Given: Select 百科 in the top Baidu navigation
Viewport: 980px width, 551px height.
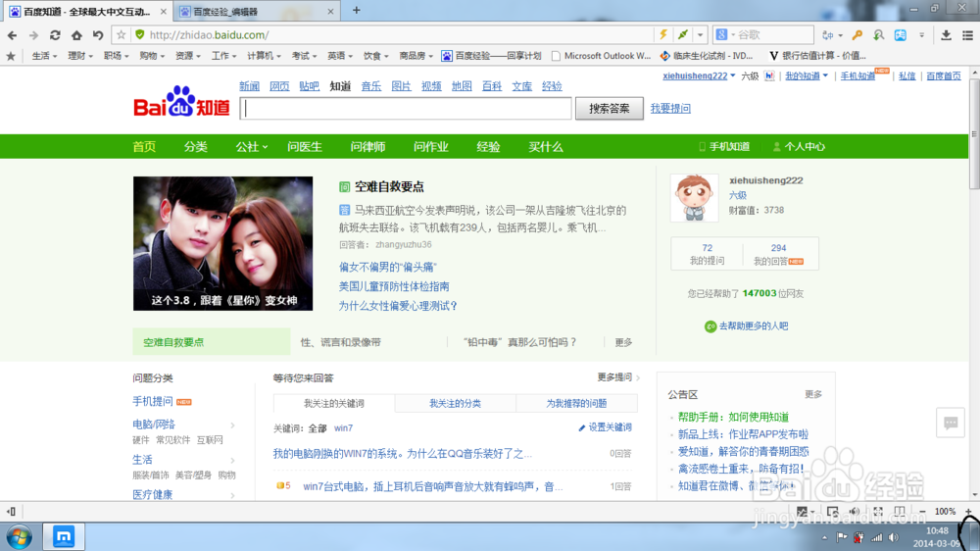Looking at the screenshot, I should 492,86.
